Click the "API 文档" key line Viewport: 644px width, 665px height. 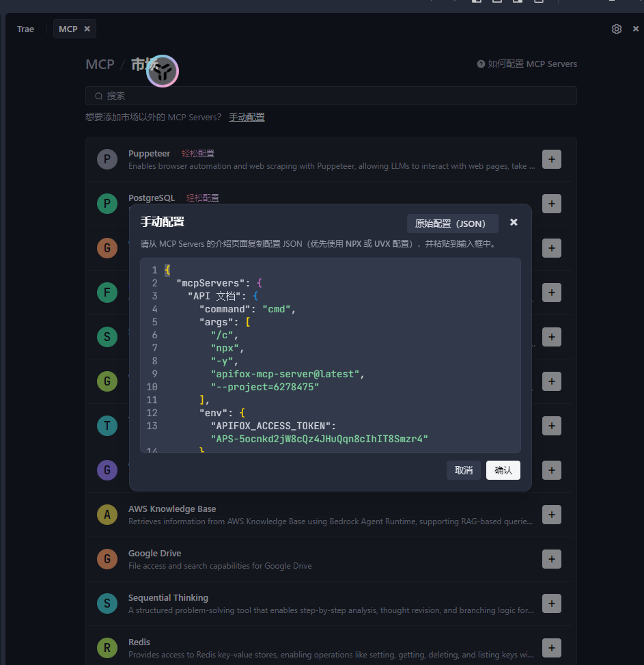click(223, 296)
